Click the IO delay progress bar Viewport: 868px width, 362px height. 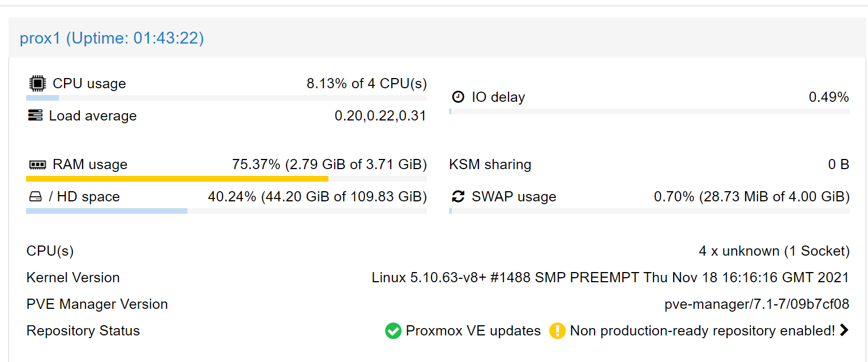[x=649, y=111]
